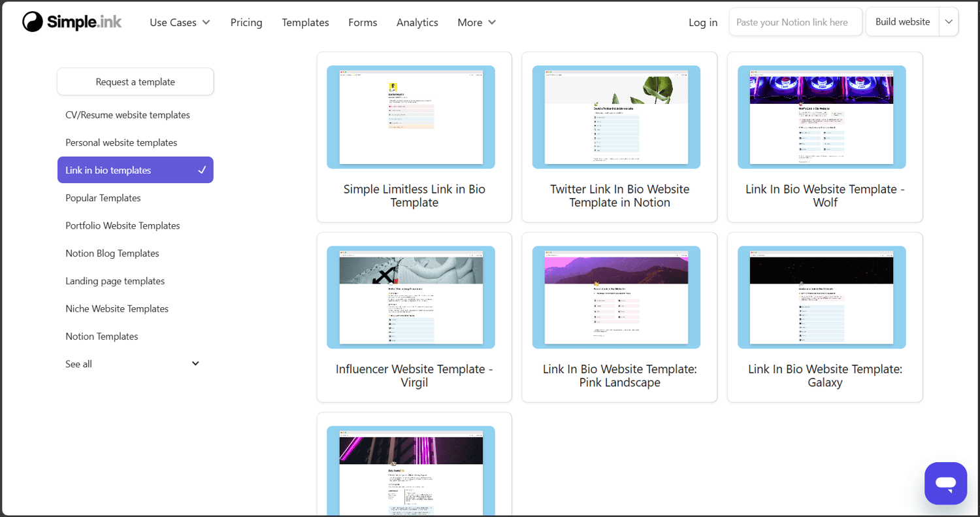The width and height of the screenshot is (980, 517).
Task: Click Influencer Website Template - Virgil title
Action: tap(414, 376)
